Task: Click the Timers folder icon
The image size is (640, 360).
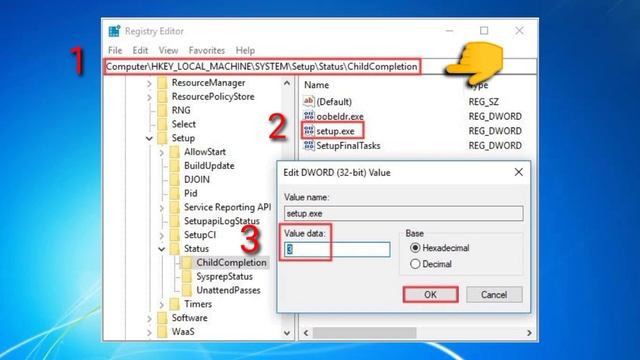Action: point(175,304)
